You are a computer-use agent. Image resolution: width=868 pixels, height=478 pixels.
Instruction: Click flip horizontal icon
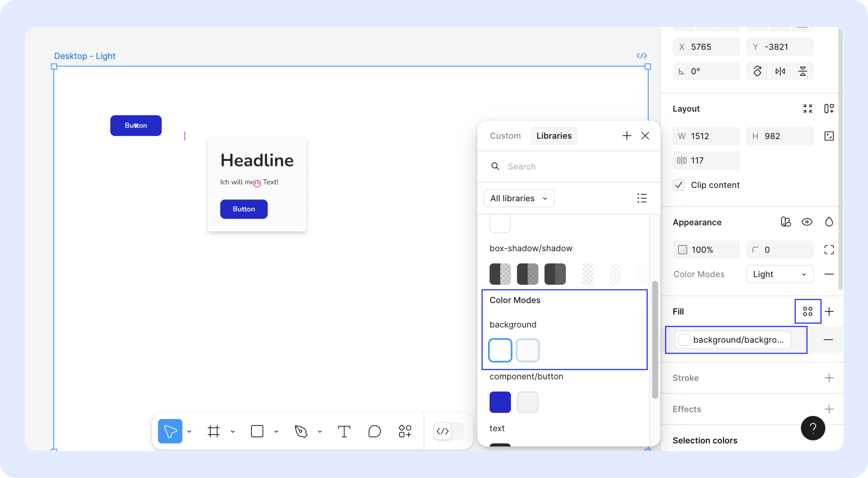pyautogui.click(x=780, y=71)
